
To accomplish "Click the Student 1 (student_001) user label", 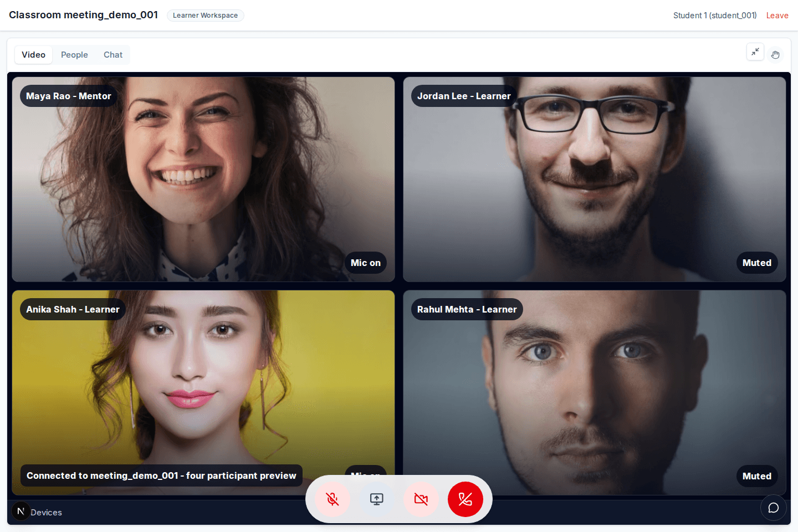I will 715,16.
